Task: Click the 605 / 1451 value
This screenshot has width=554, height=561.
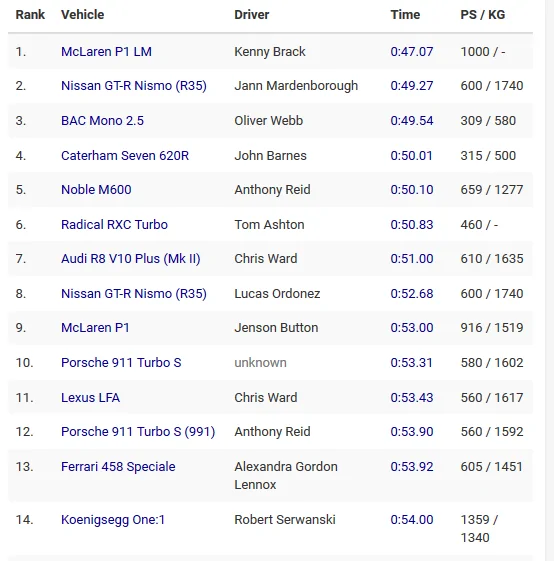Action: (x=492, y=467)
